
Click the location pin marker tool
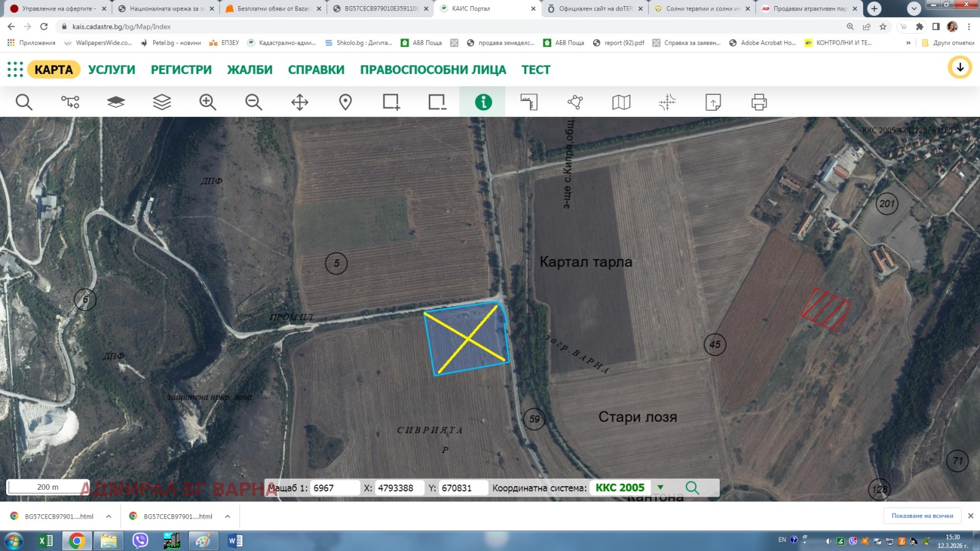345,102
